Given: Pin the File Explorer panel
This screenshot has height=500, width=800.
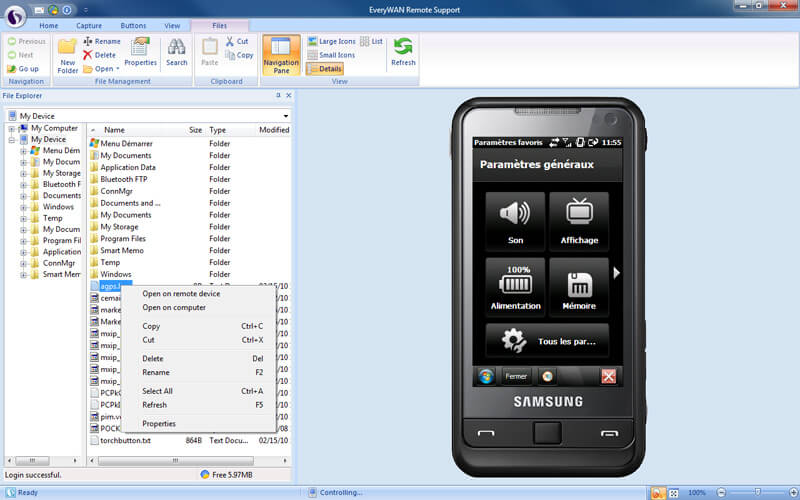Looking at the screenshot, I should coord(278,95).
